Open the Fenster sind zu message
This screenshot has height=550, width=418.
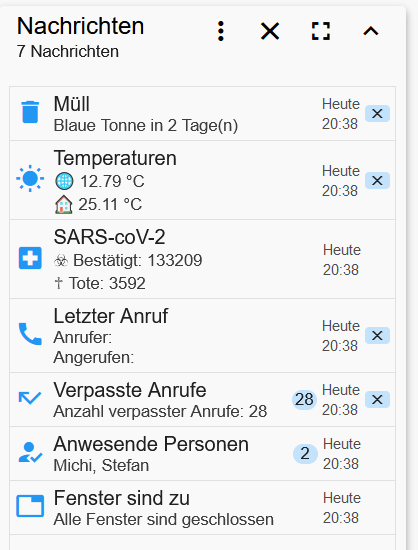coord(202,508)
